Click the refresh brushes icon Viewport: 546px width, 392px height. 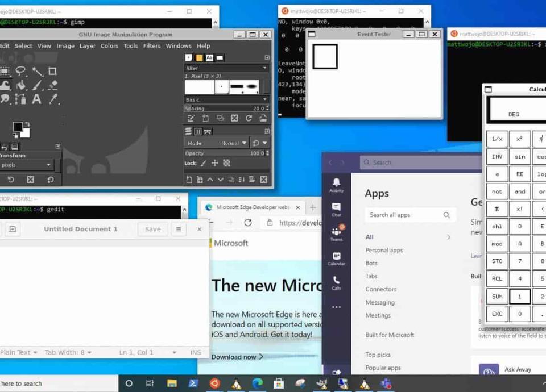click(x=249, y=118)
